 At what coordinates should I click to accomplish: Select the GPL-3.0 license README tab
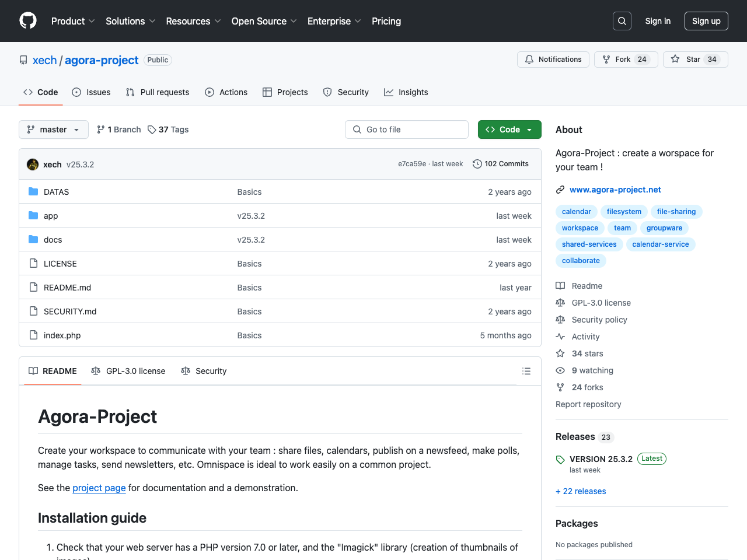click(128, 371)
